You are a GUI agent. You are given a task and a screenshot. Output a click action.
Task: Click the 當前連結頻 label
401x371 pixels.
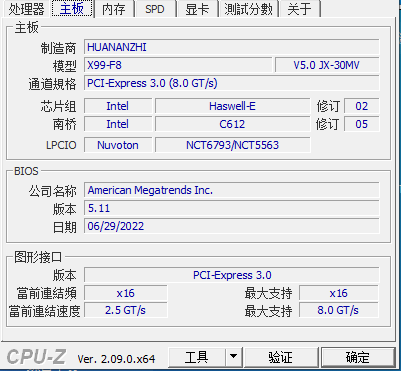[46, 294]
